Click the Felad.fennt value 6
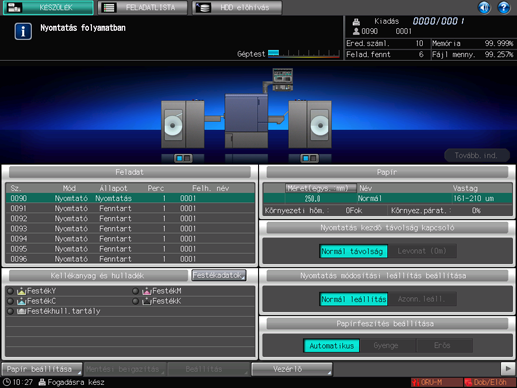The height and width of the screenshot is (388, 517). (421, 54)
